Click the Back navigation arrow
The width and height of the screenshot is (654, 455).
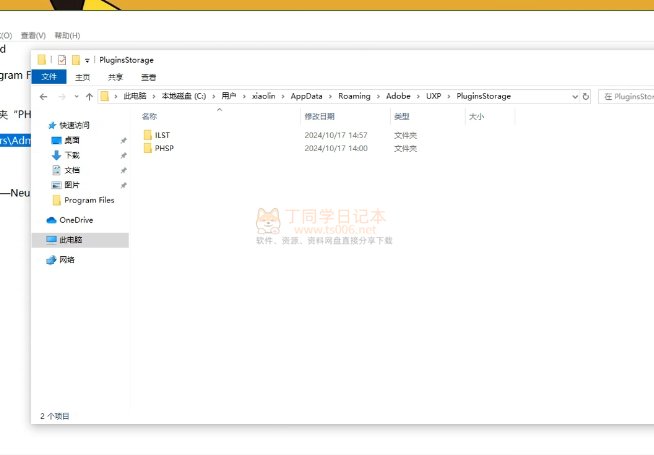(x=43, y=97)
